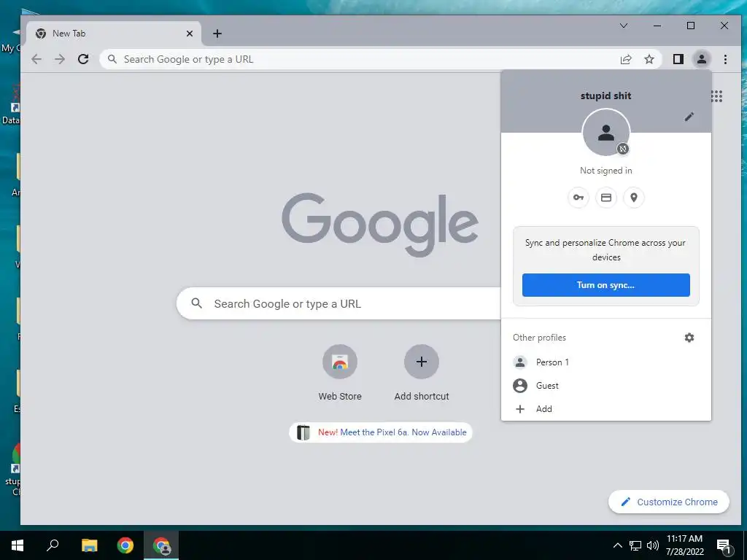Viewport: 747px width, 560px height.
Task: Click Add to create new profile
Action: (606, 409)
